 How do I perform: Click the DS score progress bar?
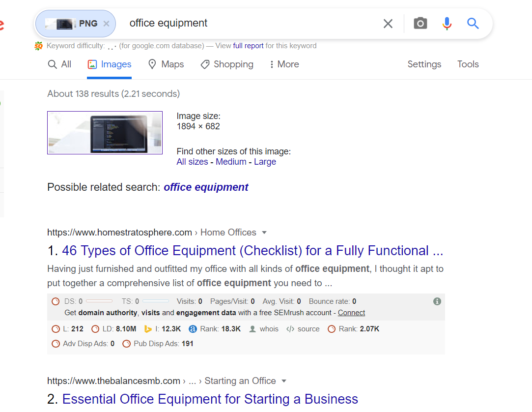click(99, 301)
